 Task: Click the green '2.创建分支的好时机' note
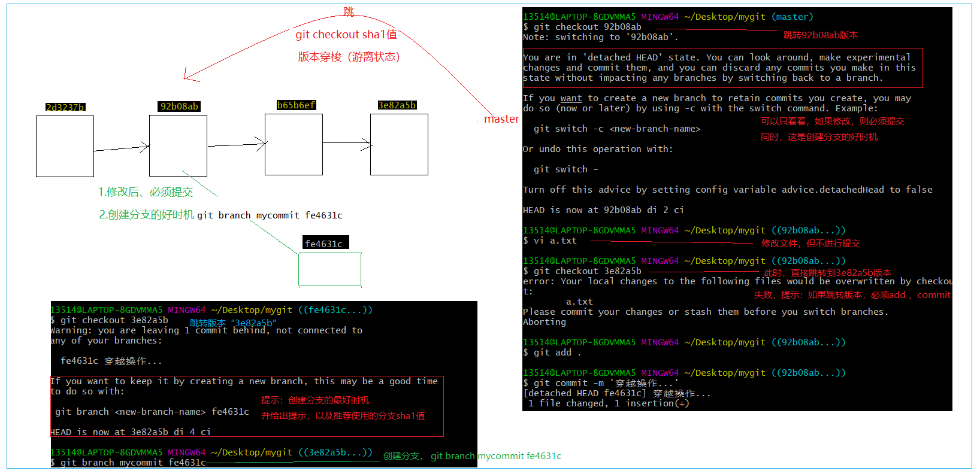(146, 215)
